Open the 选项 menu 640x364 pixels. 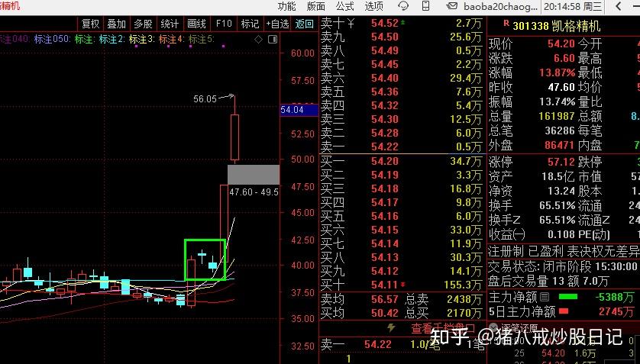click(374, 6)
